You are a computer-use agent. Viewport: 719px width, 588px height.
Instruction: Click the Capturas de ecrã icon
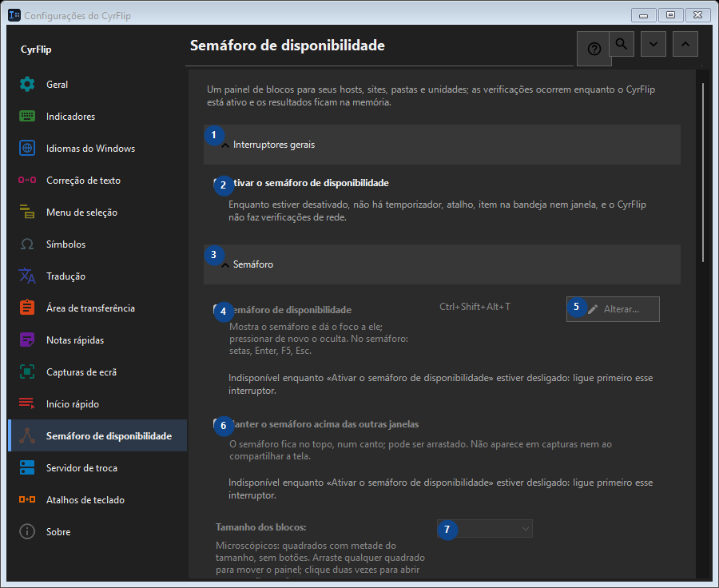[27, 371]
